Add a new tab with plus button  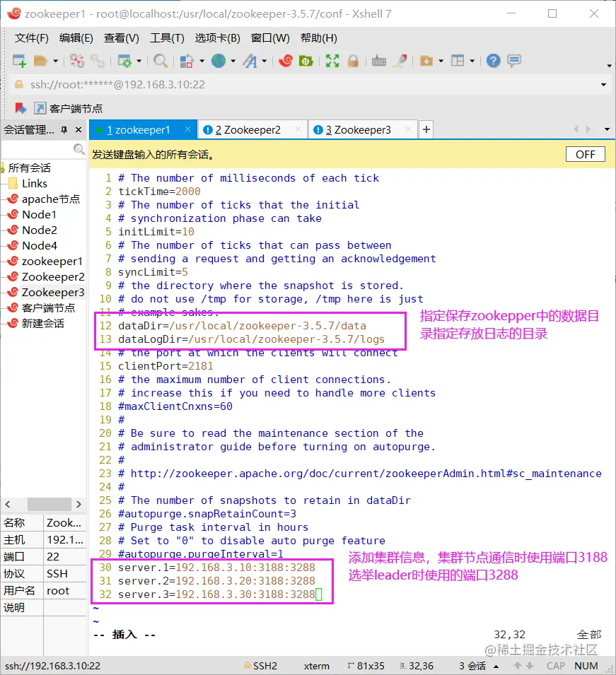click(x=426, y=129)
